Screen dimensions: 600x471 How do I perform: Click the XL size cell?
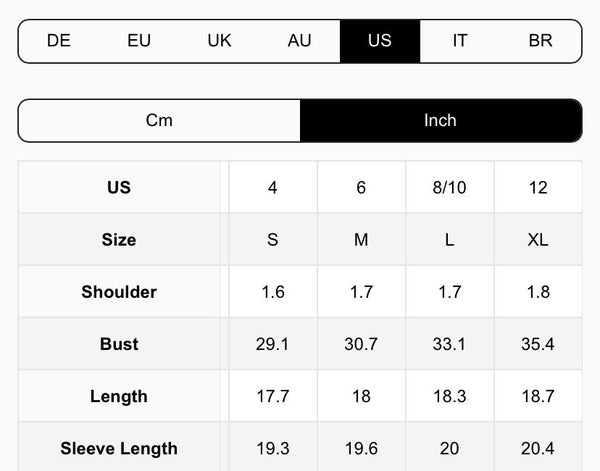pos(538,240)
